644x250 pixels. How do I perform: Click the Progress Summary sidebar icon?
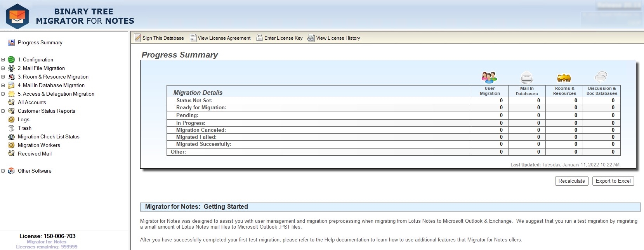(11, 42)
